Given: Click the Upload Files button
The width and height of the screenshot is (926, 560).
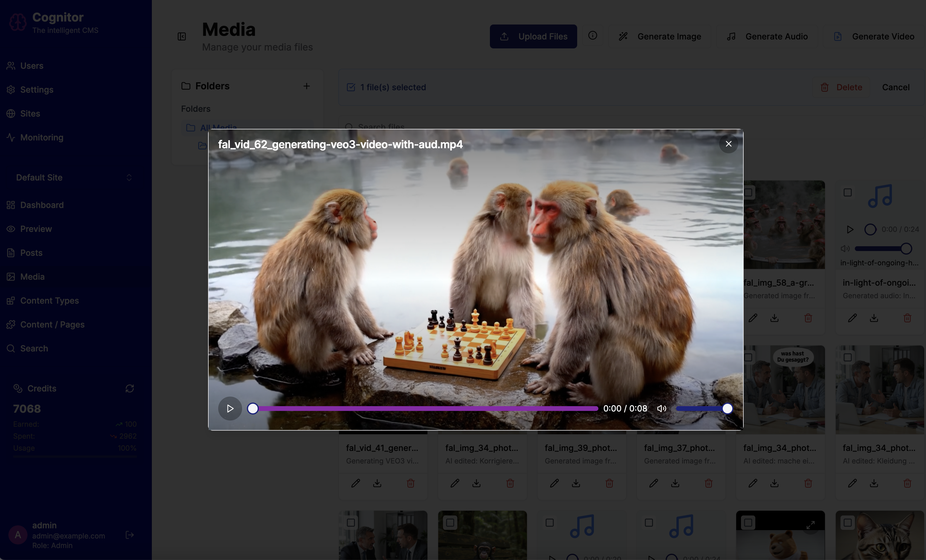Looking at the screenshot, I should pos(533,36).
